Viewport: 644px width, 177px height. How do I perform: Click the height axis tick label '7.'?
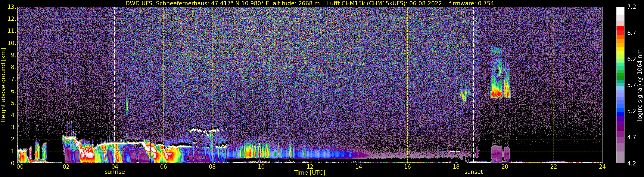pos(13,79)
